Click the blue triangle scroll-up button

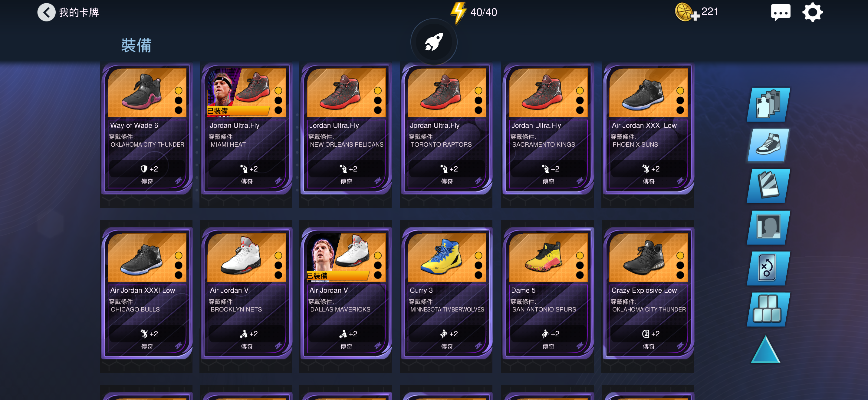coord(766,349)
